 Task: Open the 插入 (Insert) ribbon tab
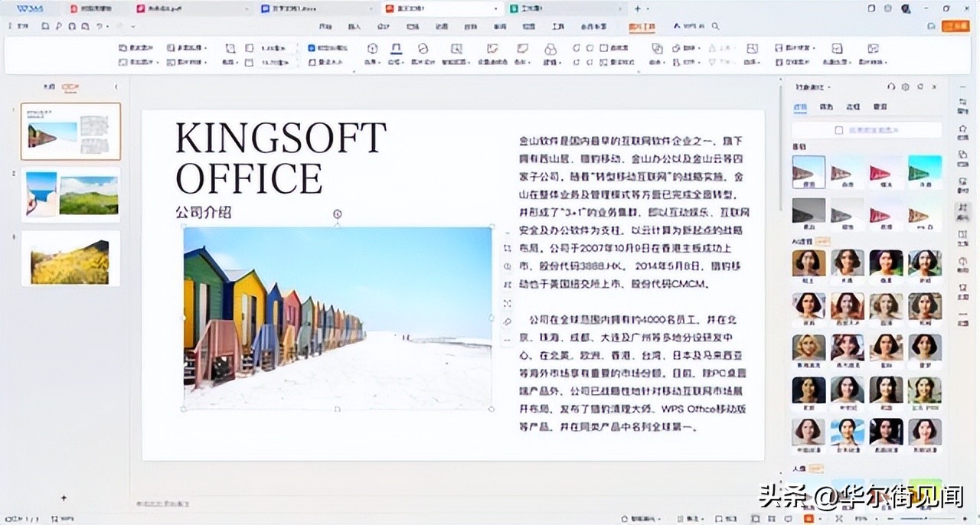click(x=354, y=26)
